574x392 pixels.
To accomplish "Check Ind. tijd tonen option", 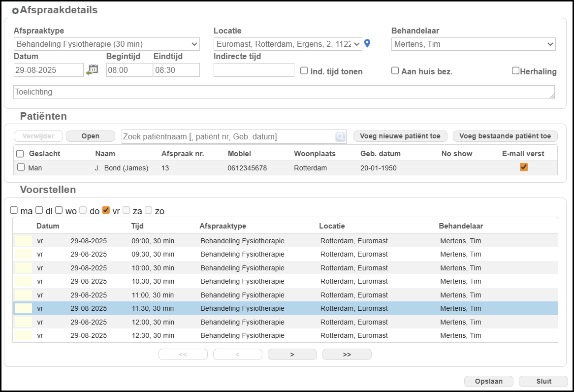I will [x=304, y=71].
